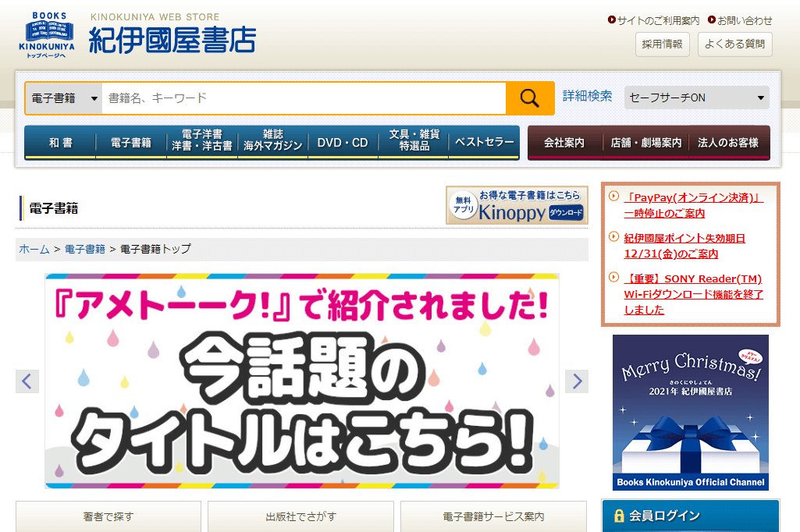Show the previous banner with left arrow
The width and height of the screenshot is (800, 532).
pyautogui.click(x=27, y=381)
